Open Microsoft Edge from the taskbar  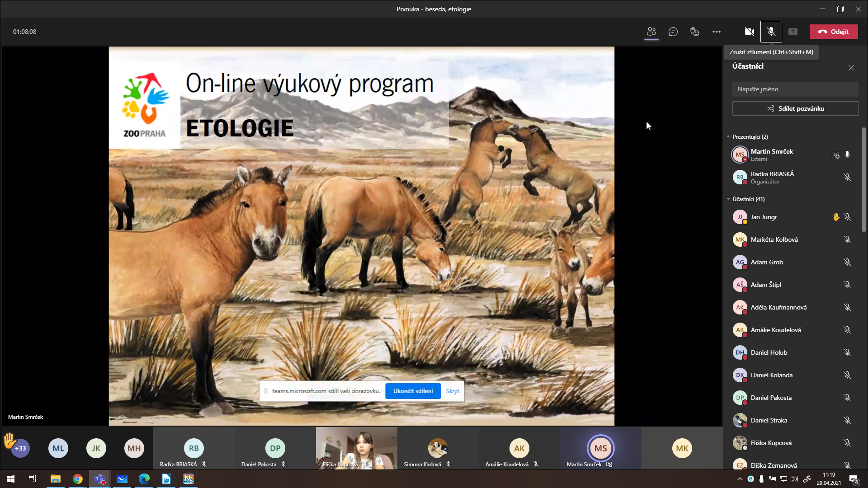tap(144, 479)
